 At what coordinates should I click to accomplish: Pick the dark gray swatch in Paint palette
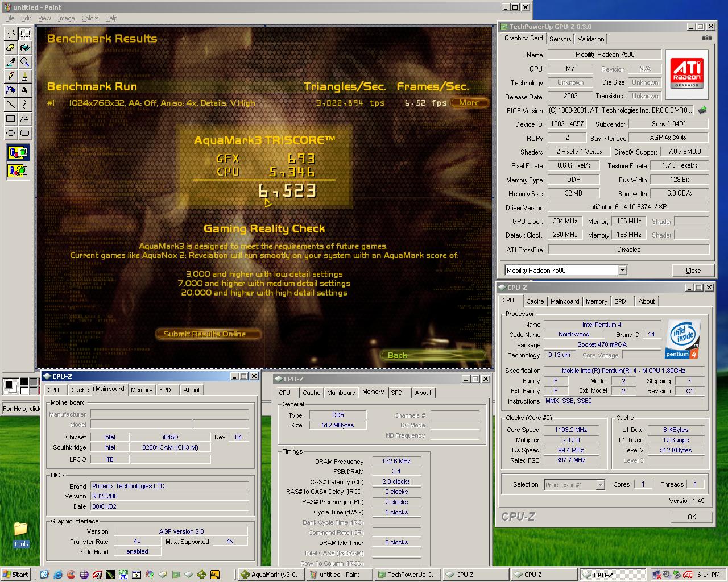tap(34, 381)
